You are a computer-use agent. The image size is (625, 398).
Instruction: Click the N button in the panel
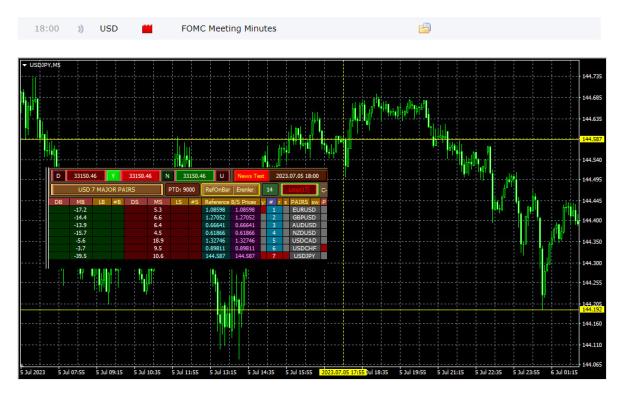[x=167, y=176]
